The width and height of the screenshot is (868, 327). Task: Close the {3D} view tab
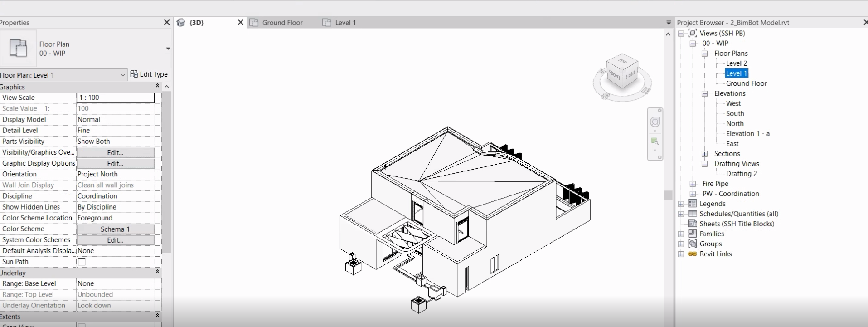241,23
